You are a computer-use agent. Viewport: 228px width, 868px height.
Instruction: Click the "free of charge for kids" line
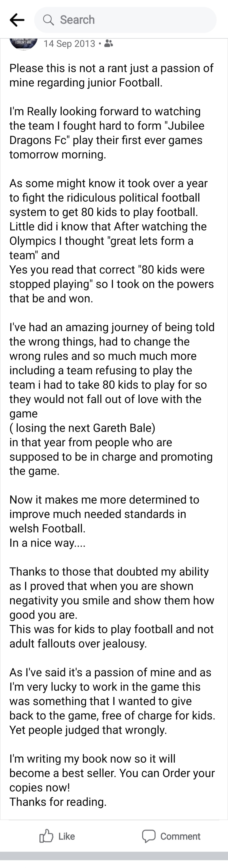(112, 716)
